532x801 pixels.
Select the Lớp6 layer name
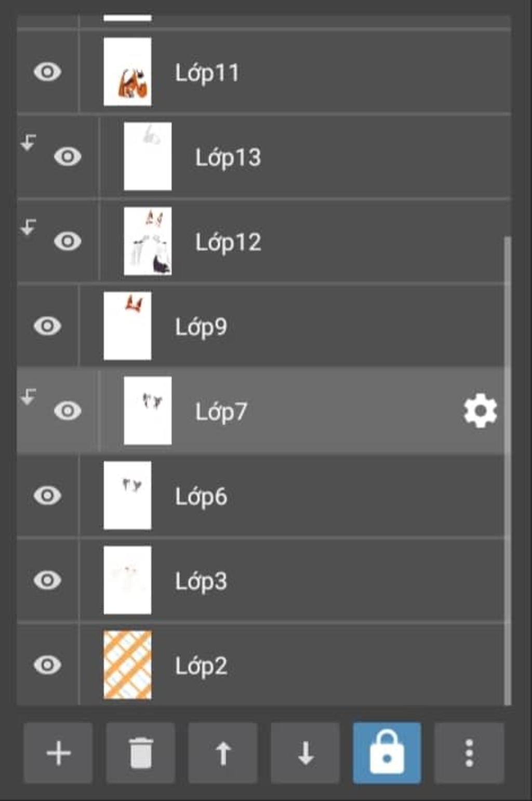pos(201,496)
